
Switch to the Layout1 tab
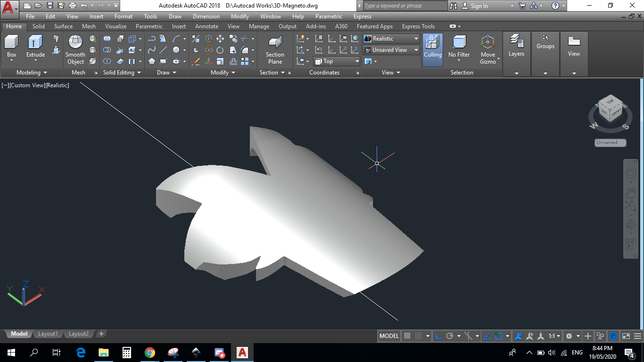(x=48, y=334)
